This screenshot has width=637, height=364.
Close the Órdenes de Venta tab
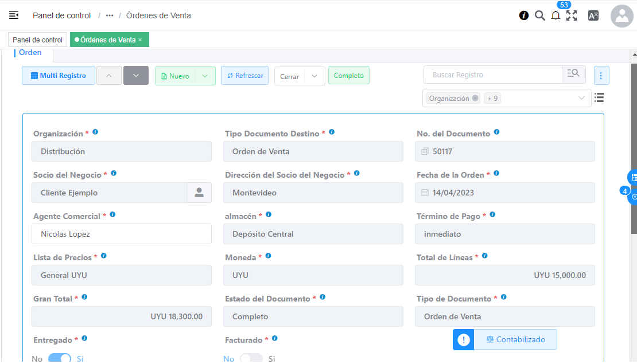(x=140, y=40)
